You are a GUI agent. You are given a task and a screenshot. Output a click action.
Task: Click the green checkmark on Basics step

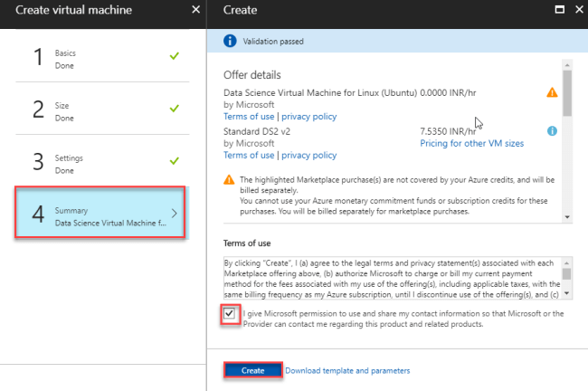click(174, 58)
